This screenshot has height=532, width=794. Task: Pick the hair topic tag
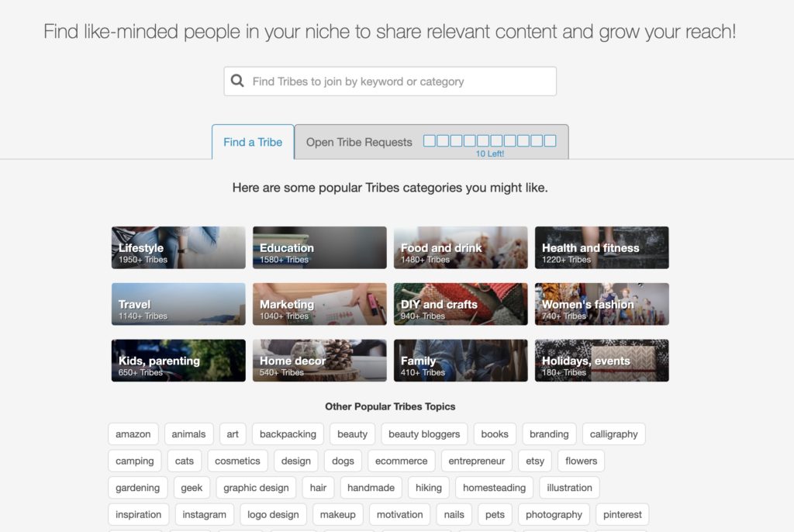point(318,488)
